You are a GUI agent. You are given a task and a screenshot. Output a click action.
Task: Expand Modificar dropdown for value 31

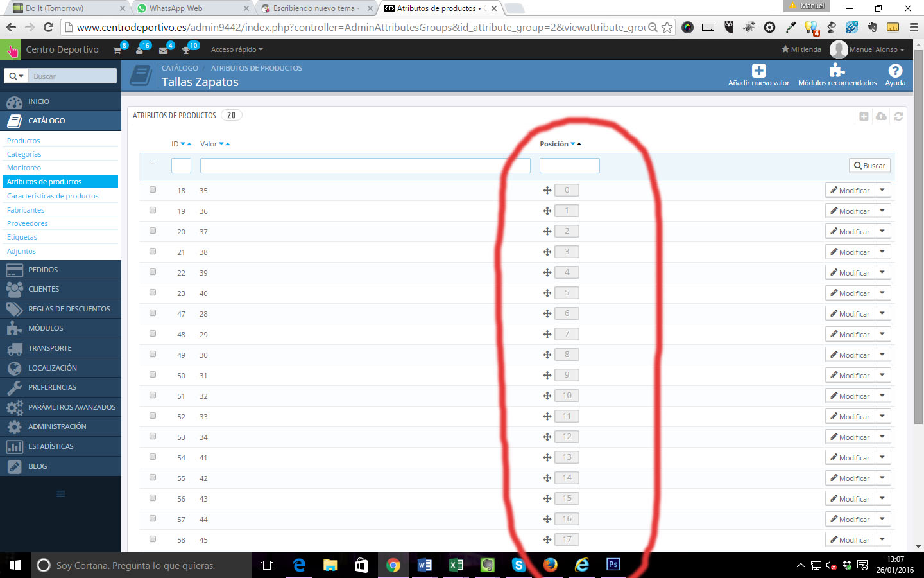[882, 375]
